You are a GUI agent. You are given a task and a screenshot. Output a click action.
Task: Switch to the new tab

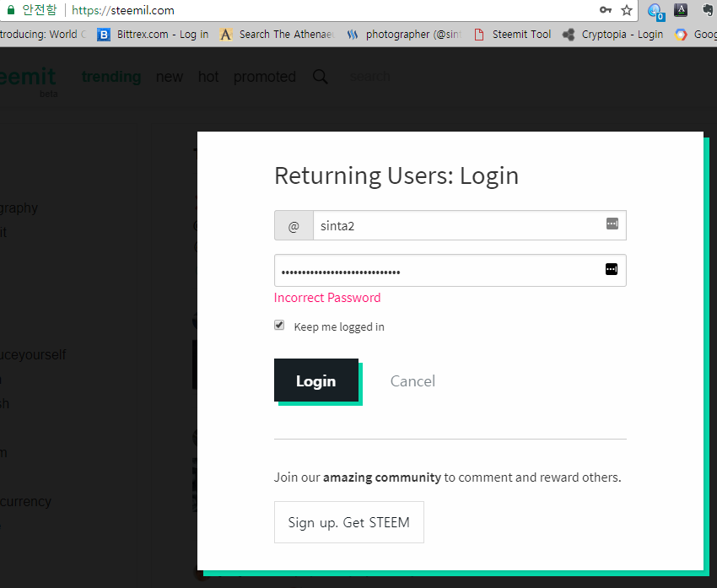[170, 77]
